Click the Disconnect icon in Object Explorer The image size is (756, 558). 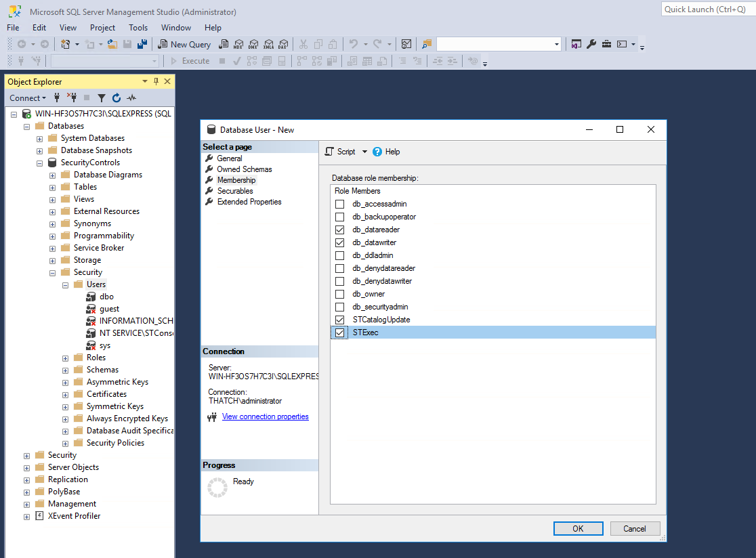pos(71,98)
